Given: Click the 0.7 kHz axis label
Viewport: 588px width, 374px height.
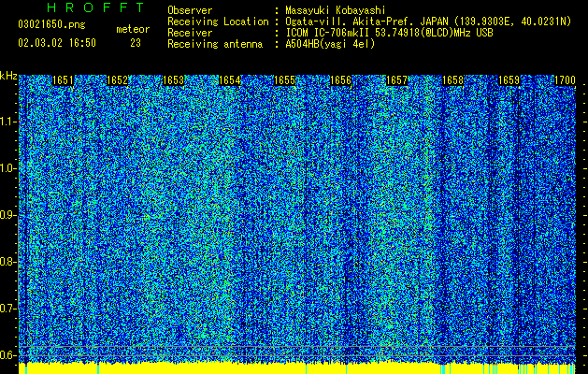Looking at the screenshot, I should (7, 309).
